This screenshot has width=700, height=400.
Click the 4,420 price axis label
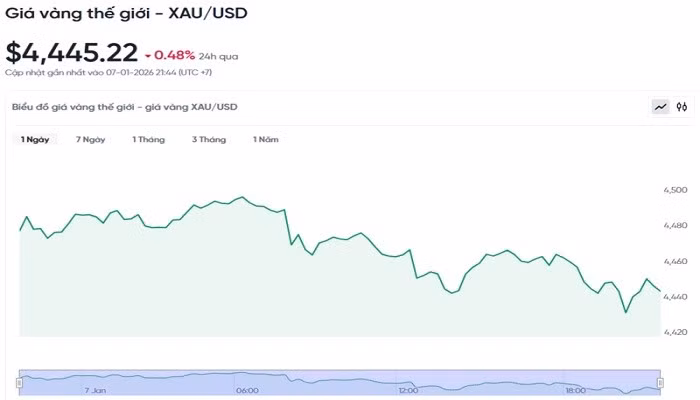(675, 331)
